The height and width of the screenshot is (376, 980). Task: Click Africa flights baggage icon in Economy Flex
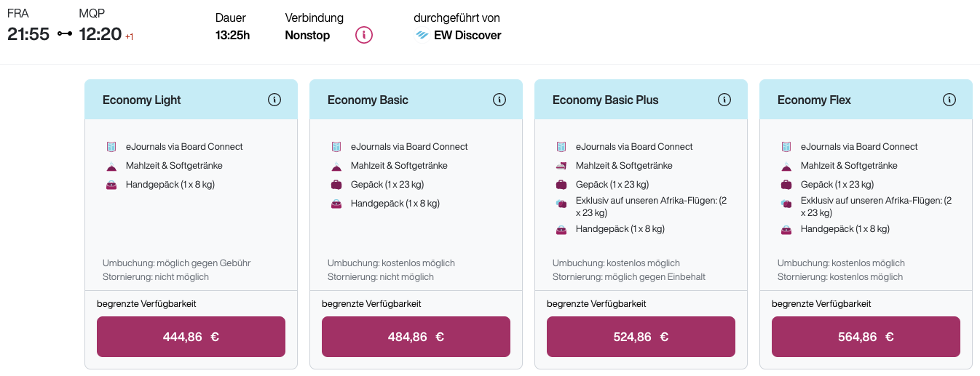coord(786,204)
